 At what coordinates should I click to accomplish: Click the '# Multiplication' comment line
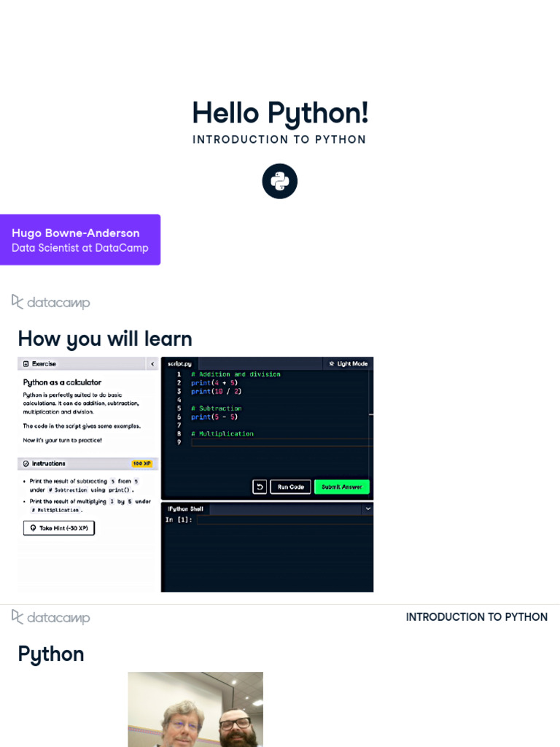click(222, 433)
